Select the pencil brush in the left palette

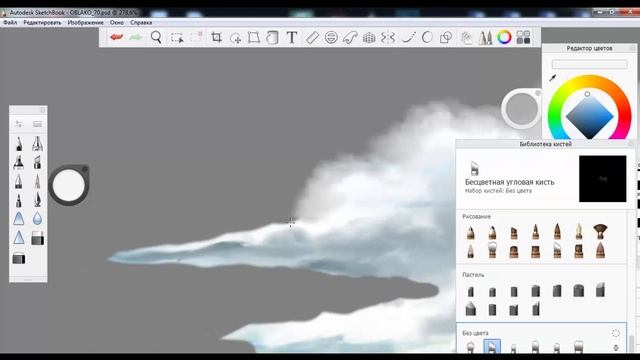point(19,144)
